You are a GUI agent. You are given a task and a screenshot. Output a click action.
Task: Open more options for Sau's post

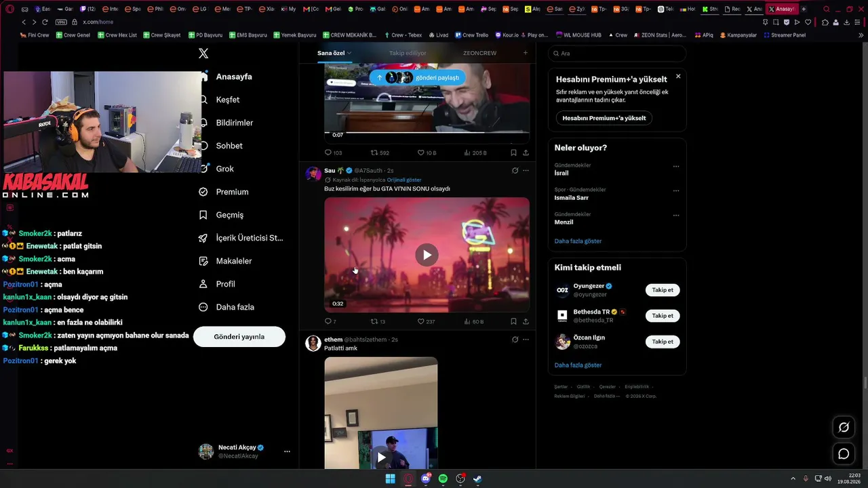tap(526, 170)
